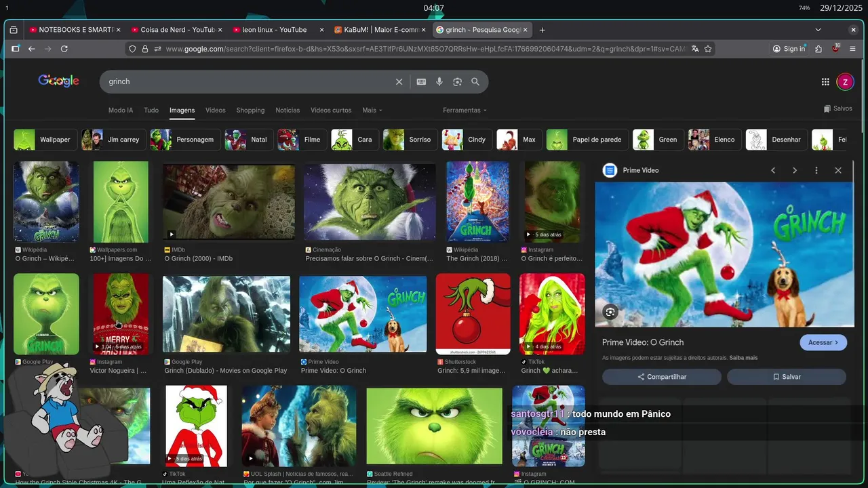This screenshot has height=488, width=868.
Task: Open the O Grinch (2000) IMDb thumbnail
Action: point(229,202)
